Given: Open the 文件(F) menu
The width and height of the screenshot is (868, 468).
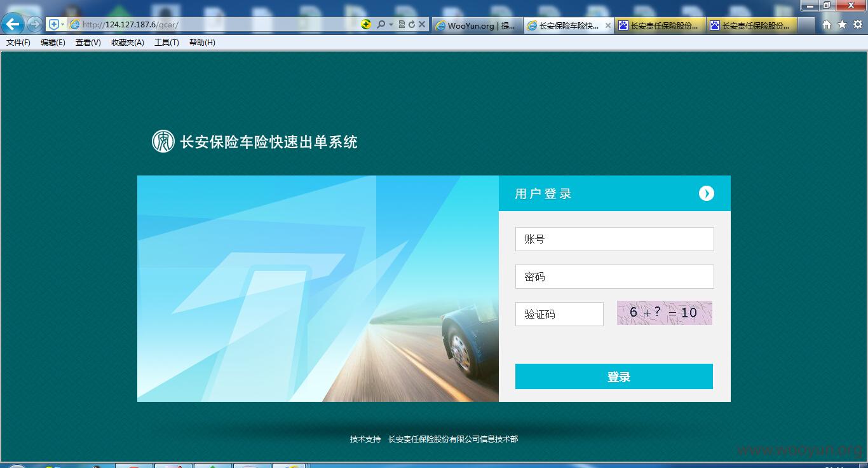Looking at the screenshot, I should click(18, 43).
